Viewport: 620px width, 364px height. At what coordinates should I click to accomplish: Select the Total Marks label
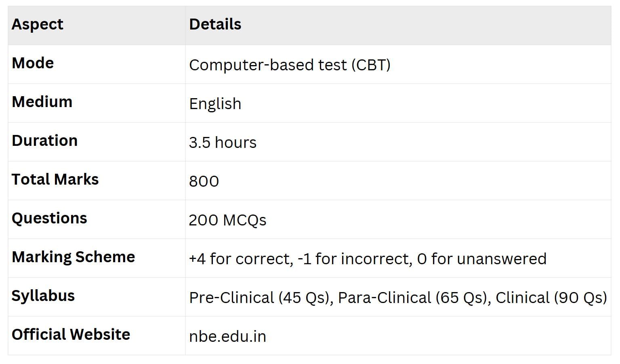point(55,180)
